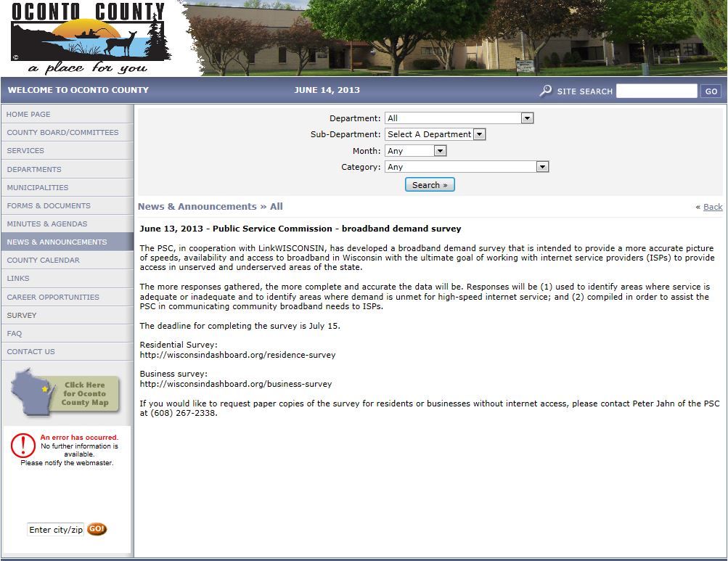Click the site search GO button
Viewport: 728px width, 561px height.
click(x=711, y=91)
